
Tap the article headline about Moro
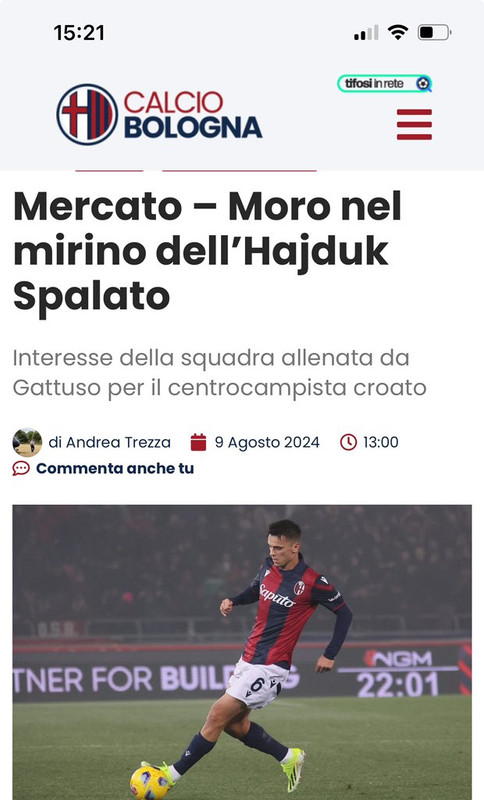tap(208, 251)
